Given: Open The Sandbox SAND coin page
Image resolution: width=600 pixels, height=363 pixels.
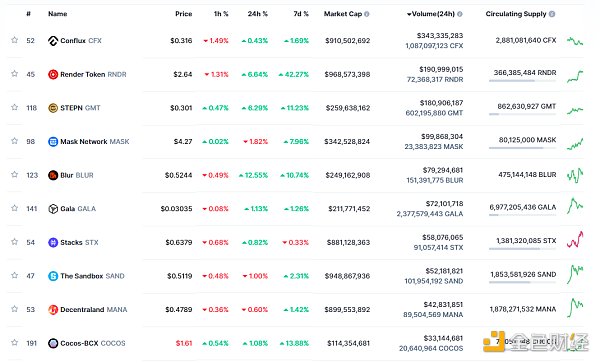Looking at the screenshot, I should (x=92, y=276).
